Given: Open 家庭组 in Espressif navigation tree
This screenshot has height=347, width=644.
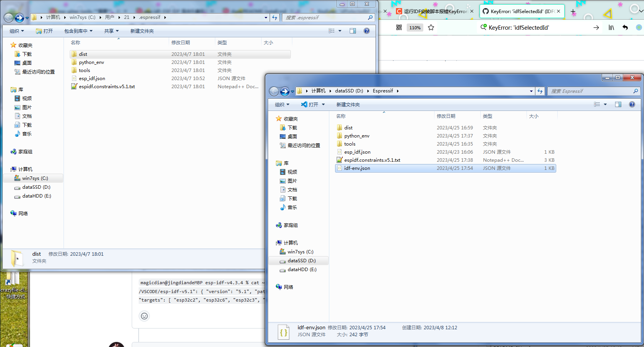Looking at the screenshot, I should pos(290,225).
